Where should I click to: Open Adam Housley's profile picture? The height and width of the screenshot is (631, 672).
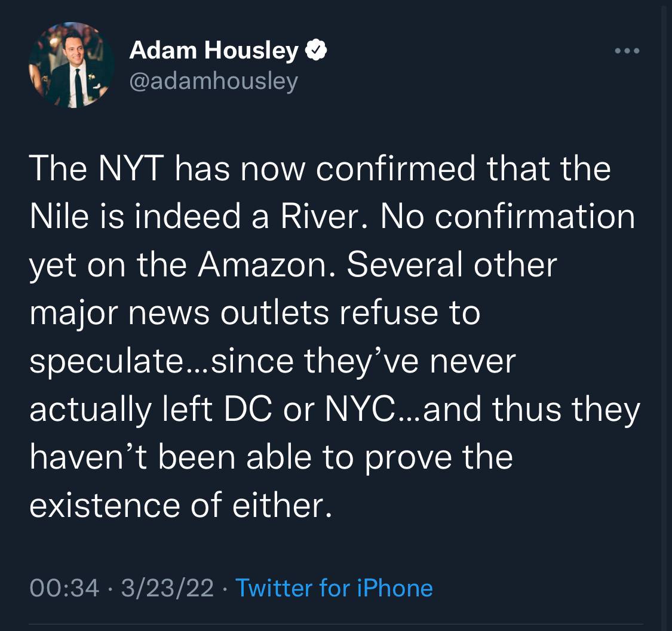pos(71,65)
